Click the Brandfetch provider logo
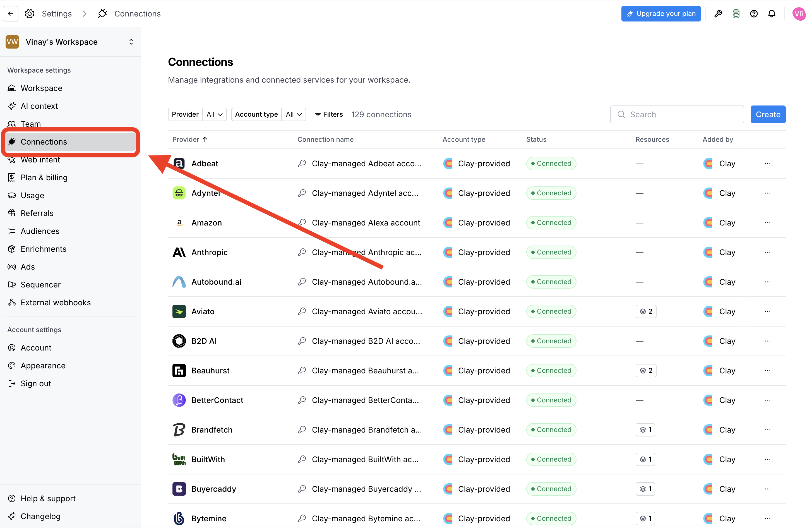 point(179,430)
